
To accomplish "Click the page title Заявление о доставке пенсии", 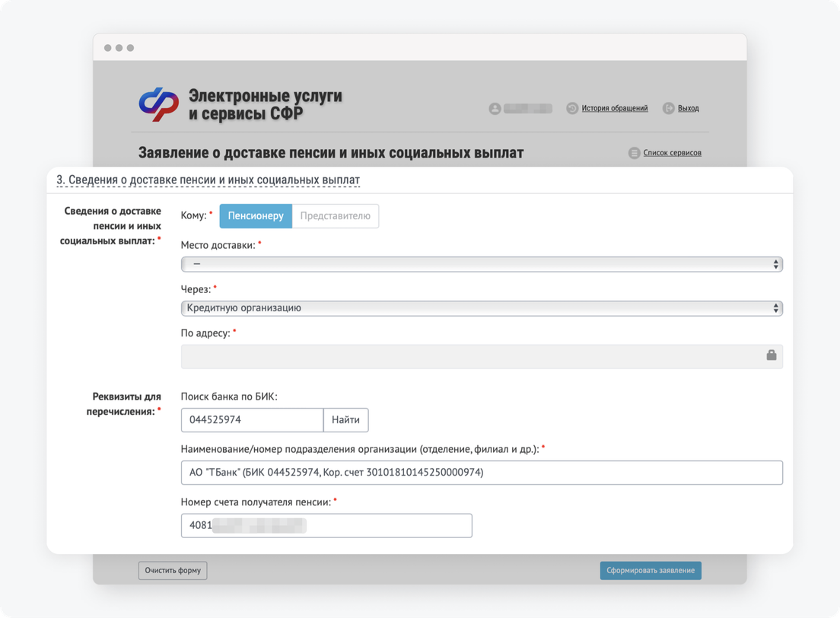I will click(x=330, y=153).
